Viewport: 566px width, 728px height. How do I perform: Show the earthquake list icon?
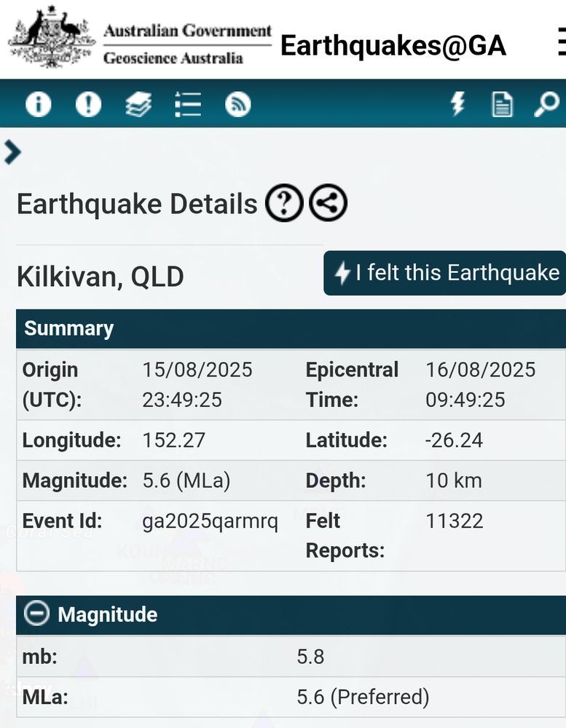click(188, 104)
